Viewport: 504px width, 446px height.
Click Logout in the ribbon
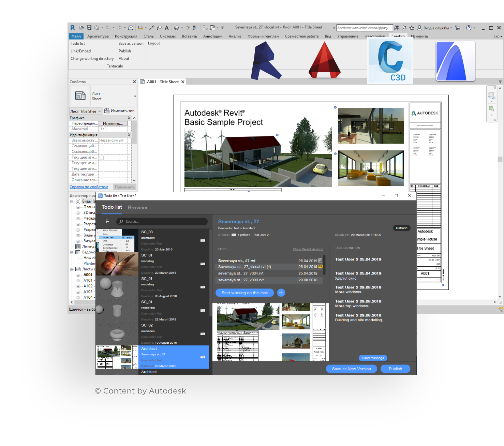coord(154,43)
